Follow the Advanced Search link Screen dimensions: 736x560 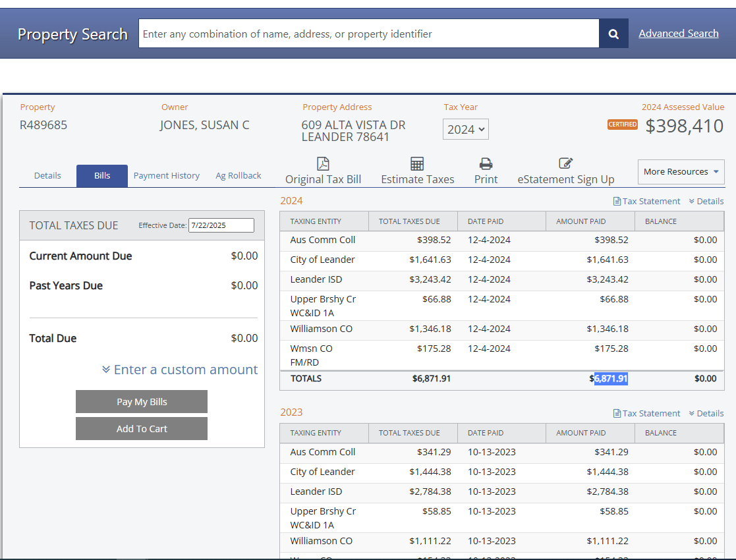pyautogui.click(x=678, y=34)
